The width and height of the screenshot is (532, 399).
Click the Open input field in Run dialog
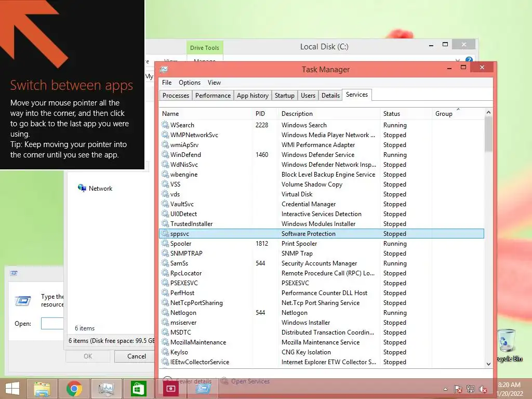coord(52,323)
